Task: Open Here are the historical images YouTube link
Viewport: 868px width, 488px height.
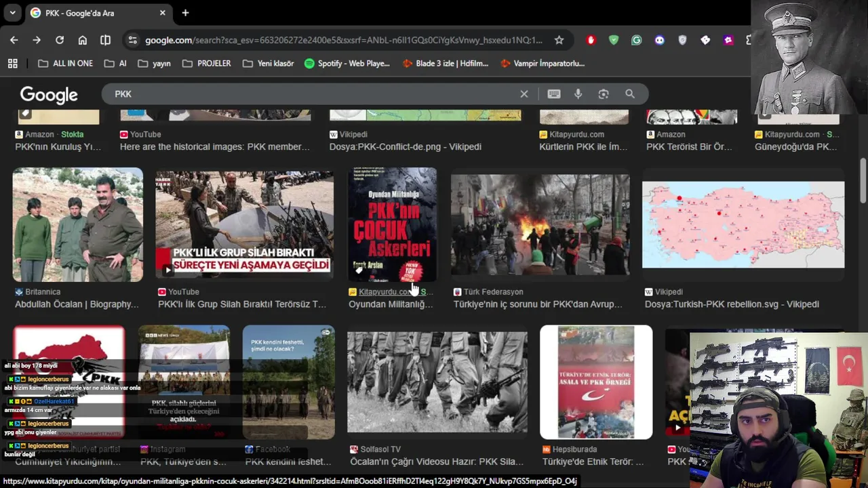Action: (x=215, y=146)
